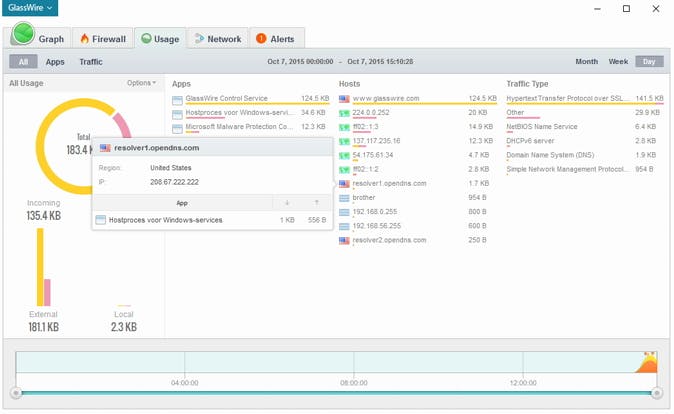Click the Microsoft Malware Protection app icon
Image resolution: width=674 pixels, height=414 pixels.
pyautogui.click(x=177, y=129)
